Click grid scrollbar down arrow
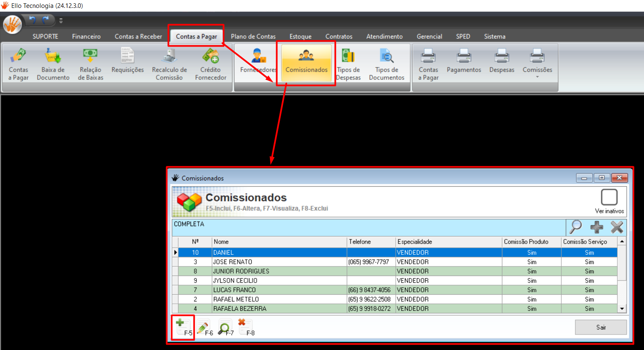The image size is (644, 350). click(622, 309)
